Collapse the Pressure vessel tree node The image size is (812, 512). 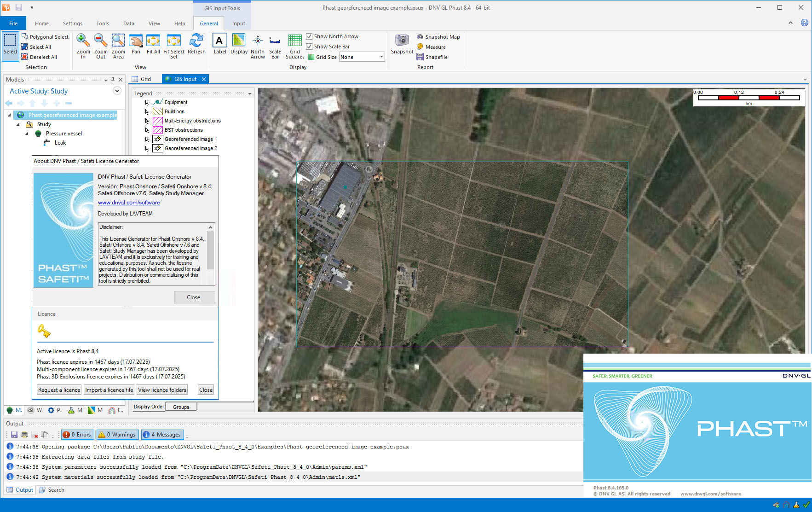(27, 134)
